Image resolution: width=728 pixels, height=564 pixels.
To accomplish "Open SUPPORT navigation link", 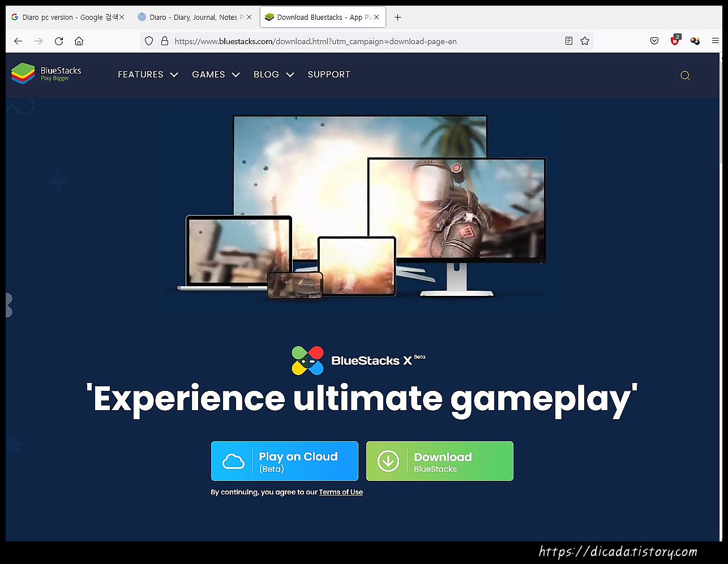I will click(329, 74).
